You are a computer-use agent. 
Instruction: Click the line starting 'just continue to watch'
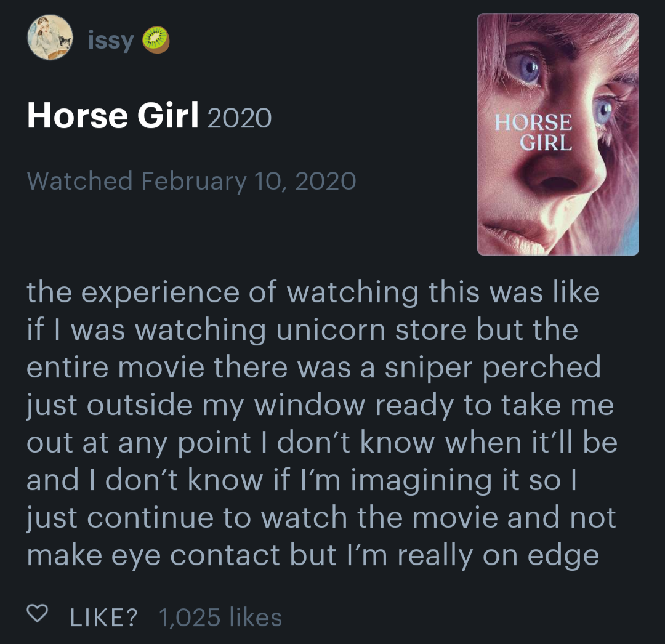coord(321,518)
